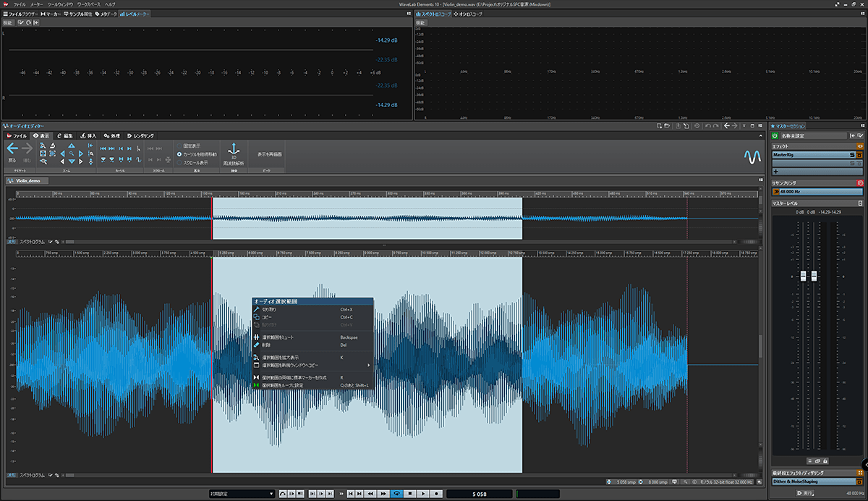This screenshot has height=501, width=868.
Task: Switch to the 挿入 ribbon tab
Action: pyautogui.click(x=88, y=135)
